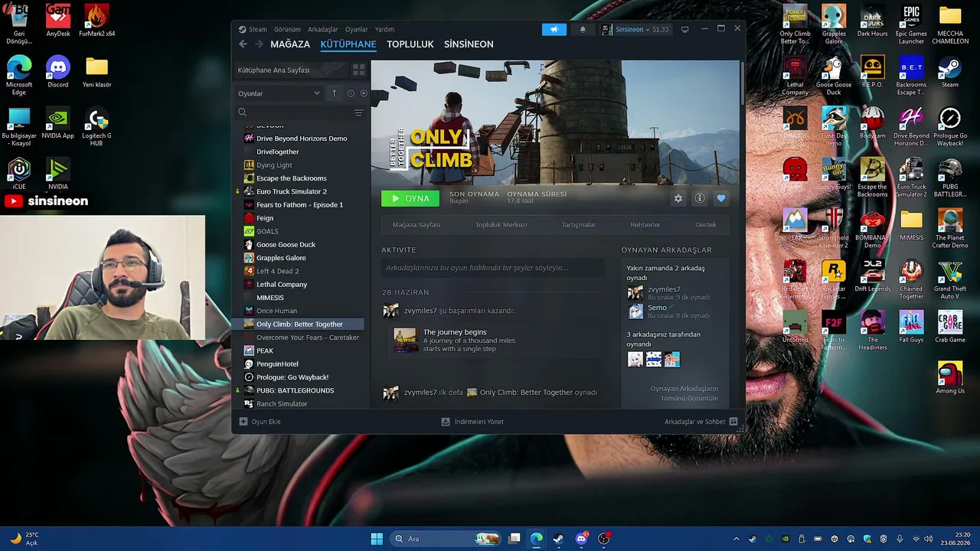
Task: Open Steam from the taskbar
Action: (x=559, y=539)
